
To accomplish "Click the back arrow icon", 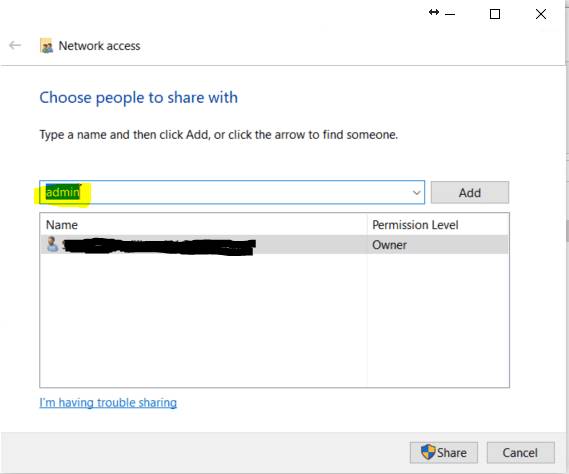I will [15, 45].
